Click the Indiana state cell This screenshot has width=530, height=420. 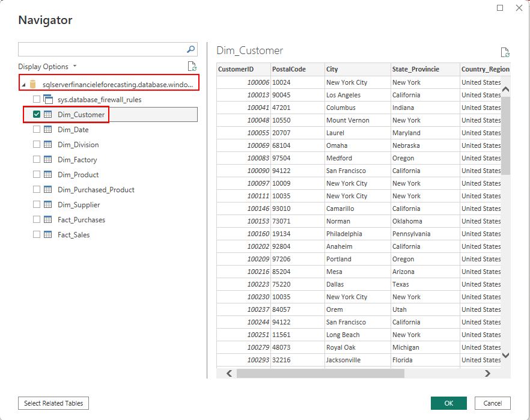pyautogui.click(x=425, y=108)
